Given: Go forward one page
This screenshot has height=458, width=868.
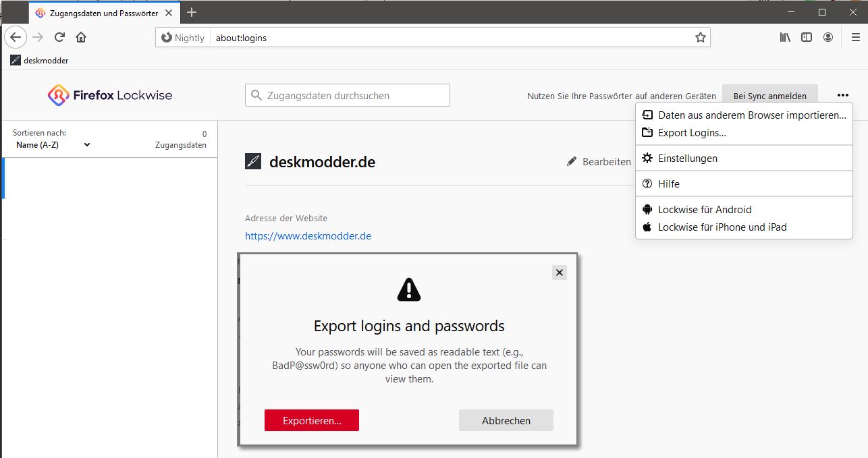Looking at the screenshot, I should [x=38, y=38].
